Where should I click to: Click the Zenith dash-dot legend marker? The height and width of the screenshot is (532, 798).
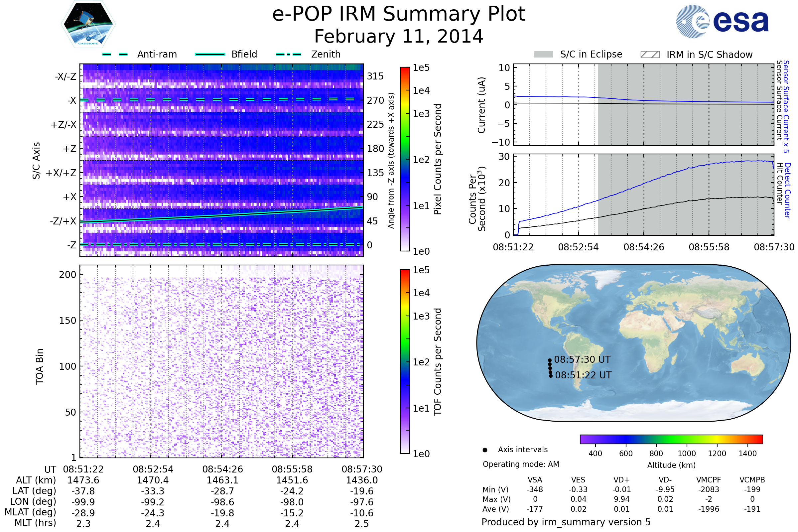pyautogui.click(x=289, y=54)
